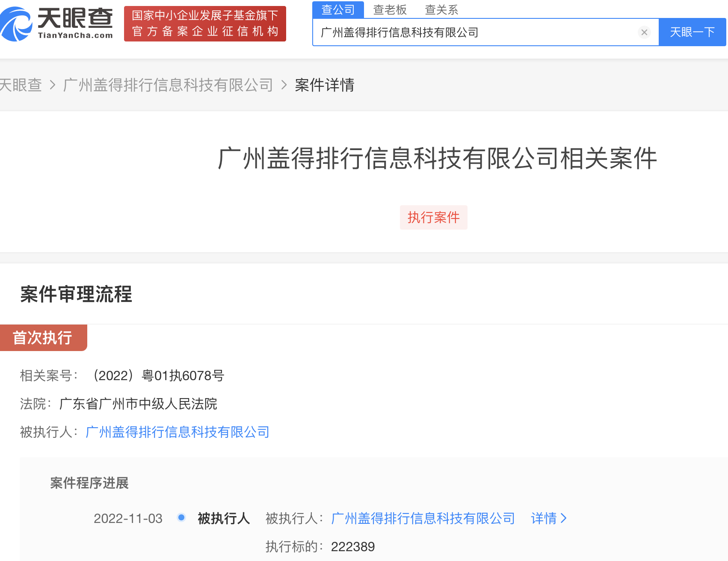The width and height of the screenshot is (728, 561).
Task: Click the court name 广东省广州市中级人民法院
Action: pos(138,404)
